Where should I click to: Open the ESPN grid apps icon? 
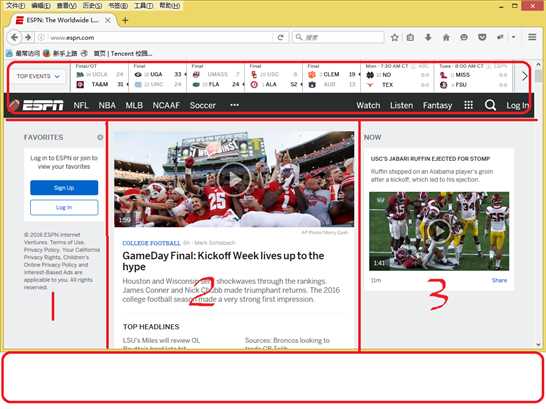pyautogui.click(x=469, y=105)
